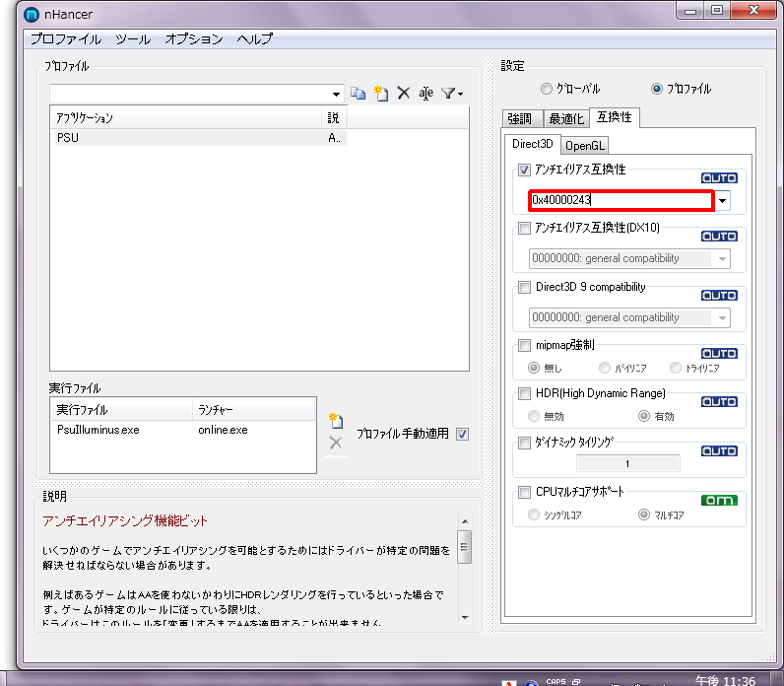This screenshot has width=784, height=686.
Task: Enable Direct3D 9 compatibility checkbox
Action: click(x=524, y=287)
